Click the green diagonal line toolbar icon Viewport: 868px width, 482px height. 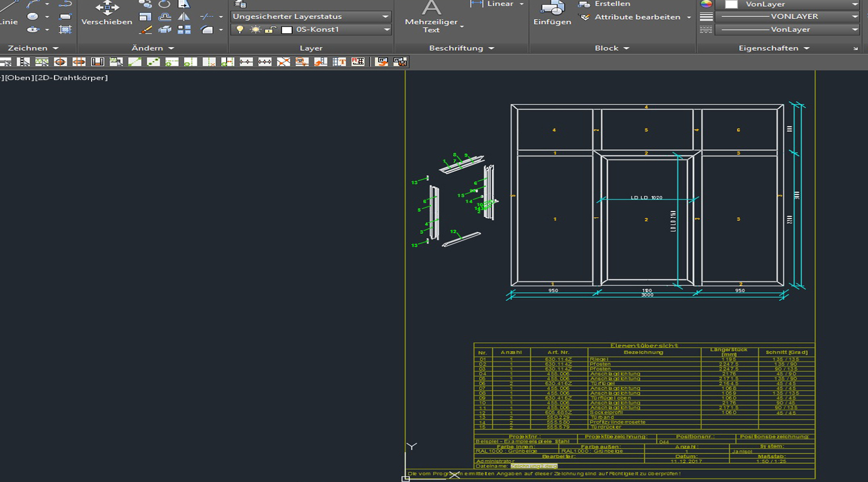coord(135,62)
